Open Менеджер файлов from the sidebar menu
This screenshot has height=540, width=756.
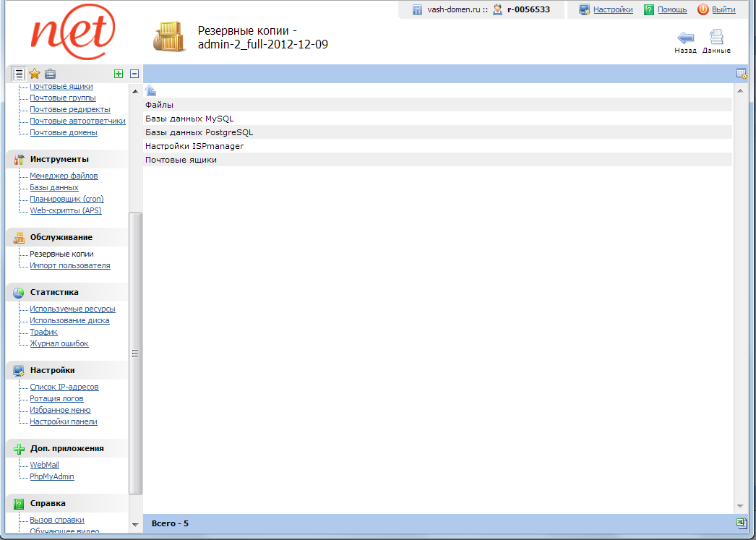(x=64, y=176)
